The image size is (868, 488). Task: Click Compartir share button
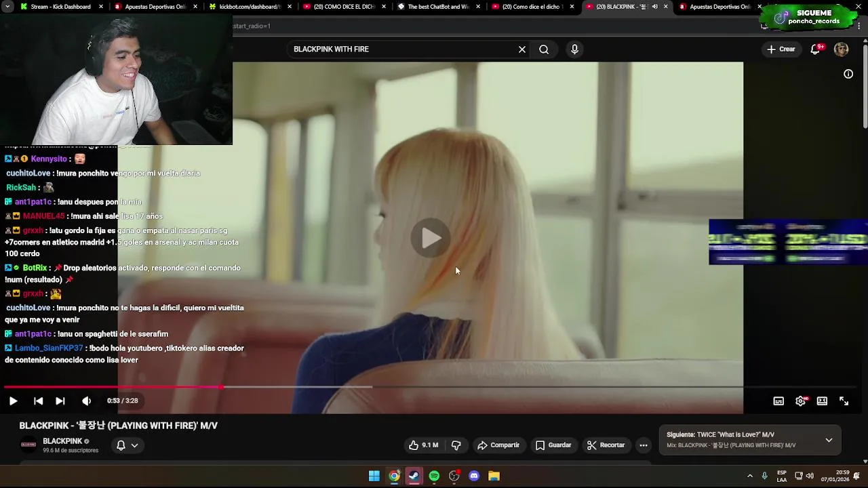(x=498, y=445)
